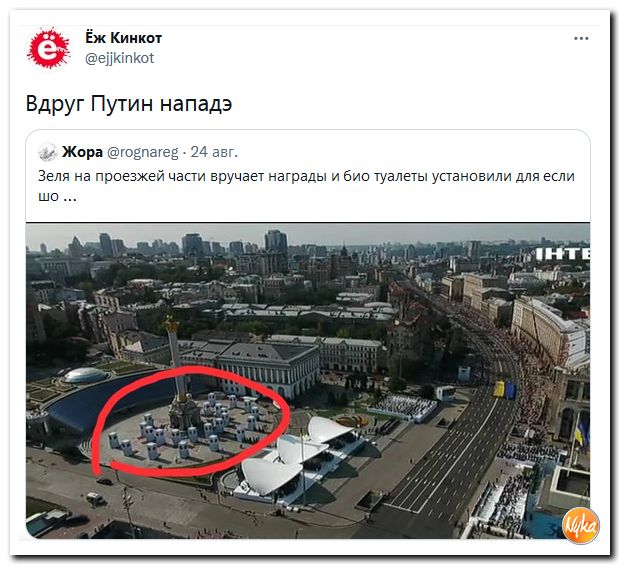Open the aerial Maidan photo thumbnail
This screenshot has height=566, width=621.
pyautogui.click(x=308, y=381)
